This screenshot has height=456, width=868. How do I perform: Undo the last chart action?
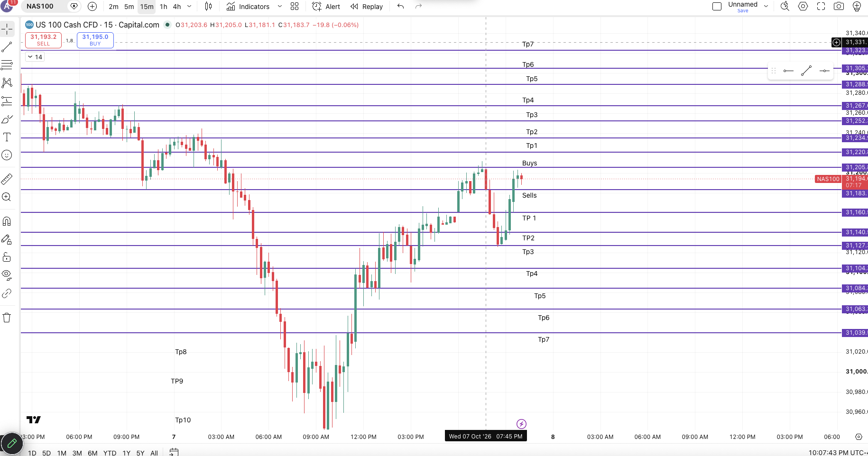[401, 7]
